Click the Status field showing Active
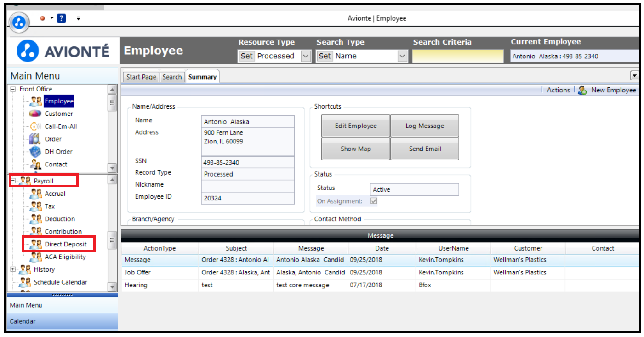Image resolution: width=644 pixels, height=337 pixels. click(414, 189)
